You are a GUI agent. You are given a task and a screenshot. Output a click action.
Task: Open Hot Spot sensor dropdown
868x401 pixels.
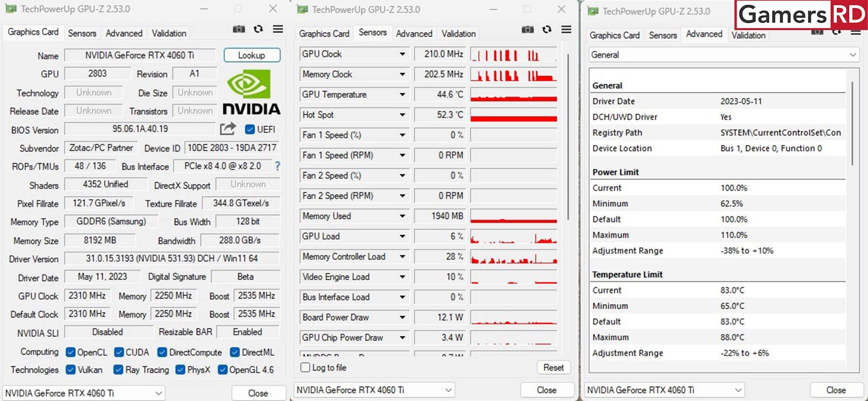click(x=402, y=115)
